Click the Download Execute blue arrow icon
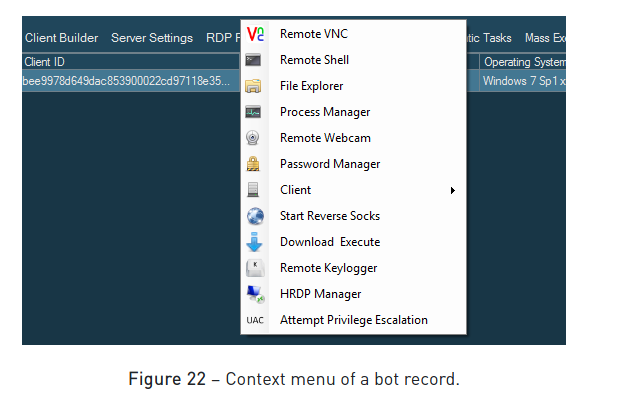The height and width of the screenshot is (397, 623). [x=254, y=242]
